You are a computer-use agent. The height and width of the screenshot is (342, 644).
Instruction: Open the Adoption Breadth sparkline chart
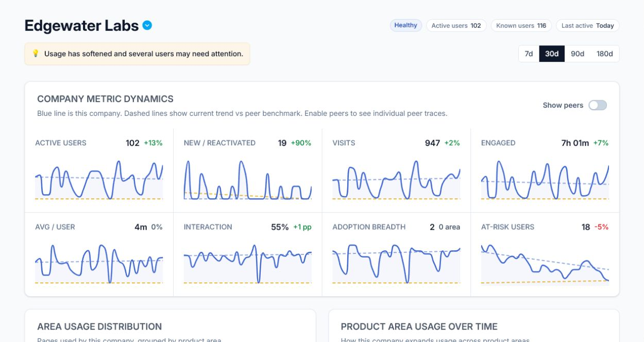396,264
